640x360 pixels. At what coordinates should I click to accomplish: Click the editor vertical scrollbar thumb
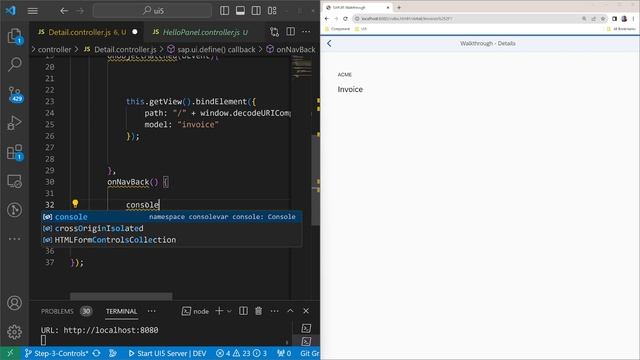[316, 180]
